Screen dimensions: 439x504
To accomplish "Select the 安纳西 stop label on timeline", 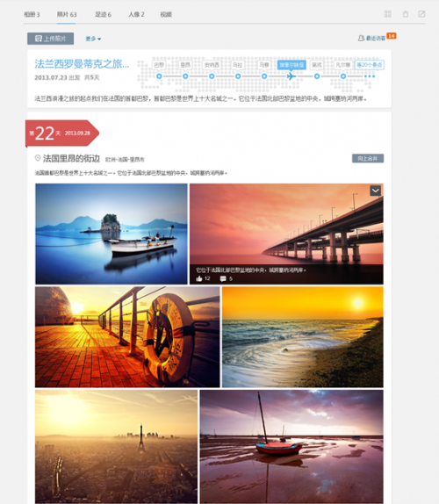I will [x=212, y=65].
